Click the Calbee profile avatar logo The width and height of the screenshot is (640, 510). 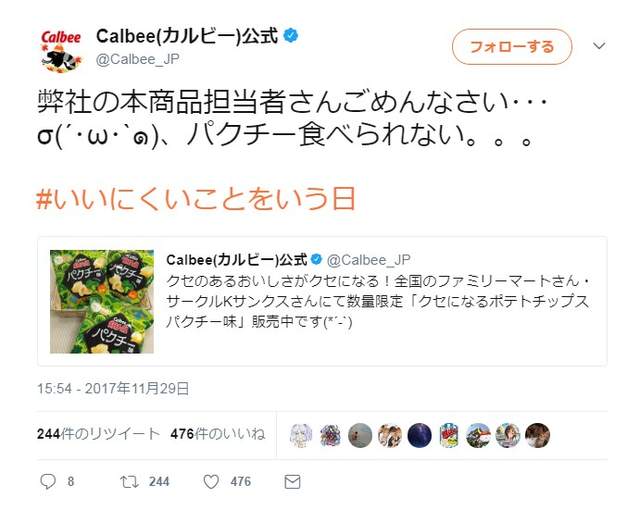[61, 51]
